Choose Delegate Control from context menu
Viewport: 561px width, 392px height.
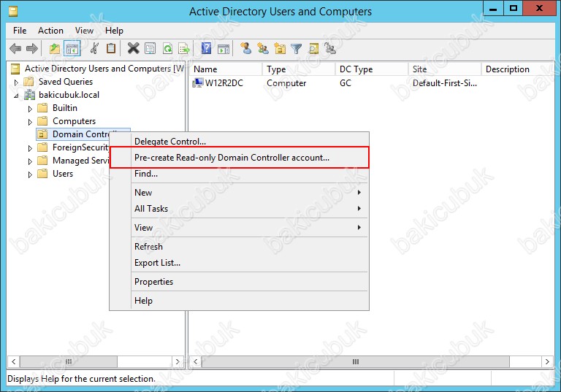click(x=240, y=142)
